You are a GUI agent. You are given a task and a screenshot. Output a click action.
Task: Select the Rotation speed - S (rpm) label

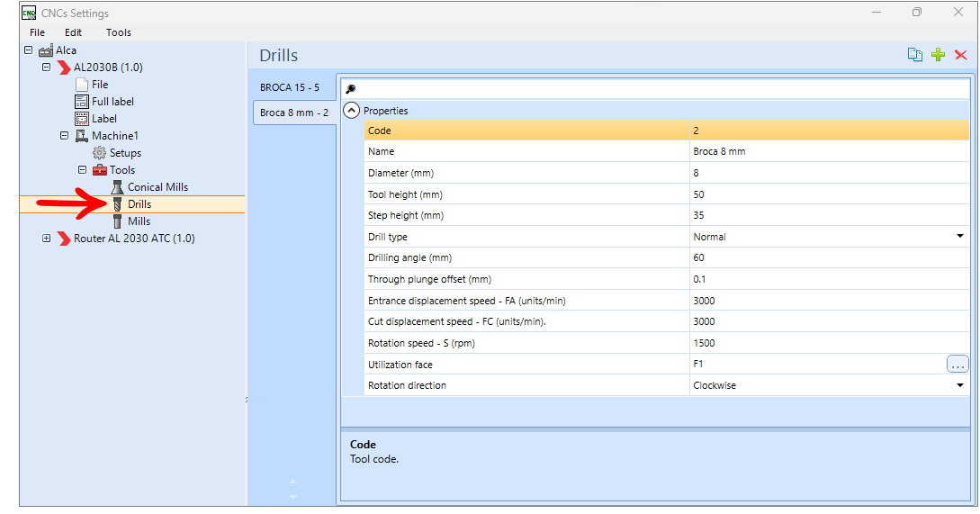(x=421, y=343)
